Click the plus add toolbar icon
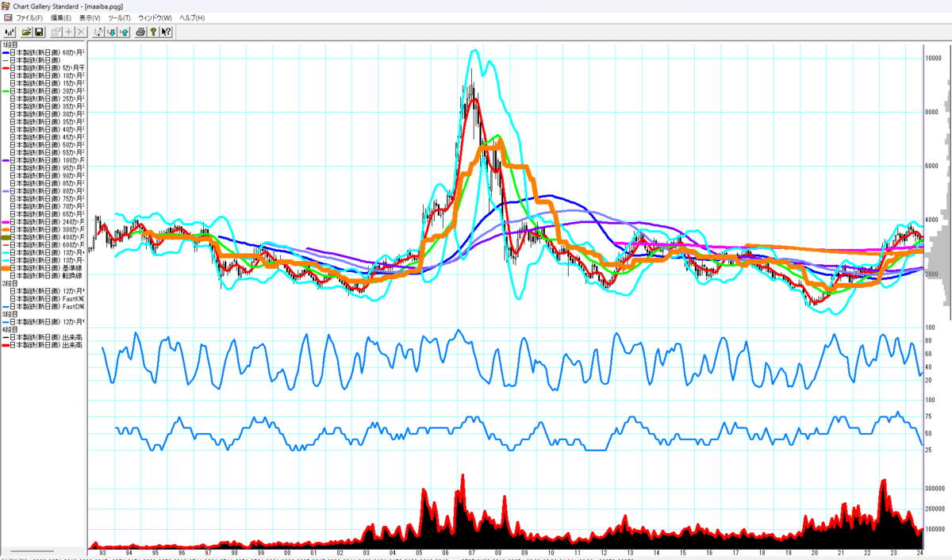 [69, 32]
